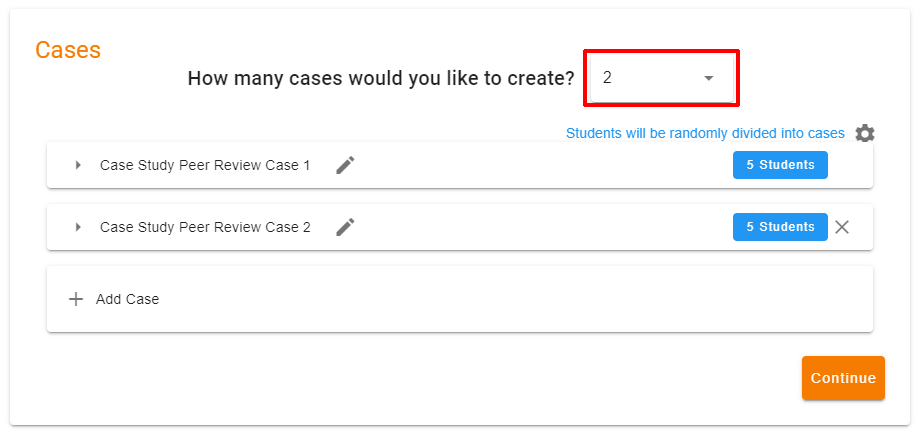Click the 'How many cases' question text

(x=381, y=78)
